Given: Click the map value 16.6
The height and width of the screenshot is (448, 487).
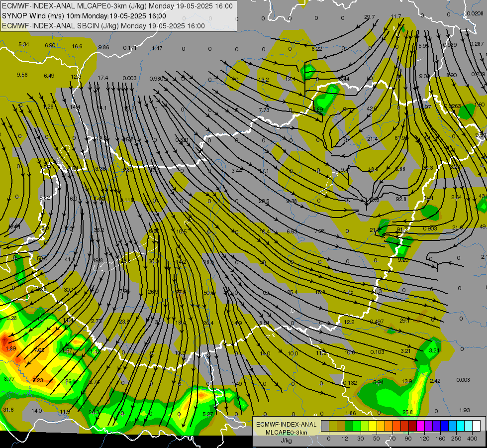Looking at the screenshot, I should pyautogui.click(x=77, y=46).
